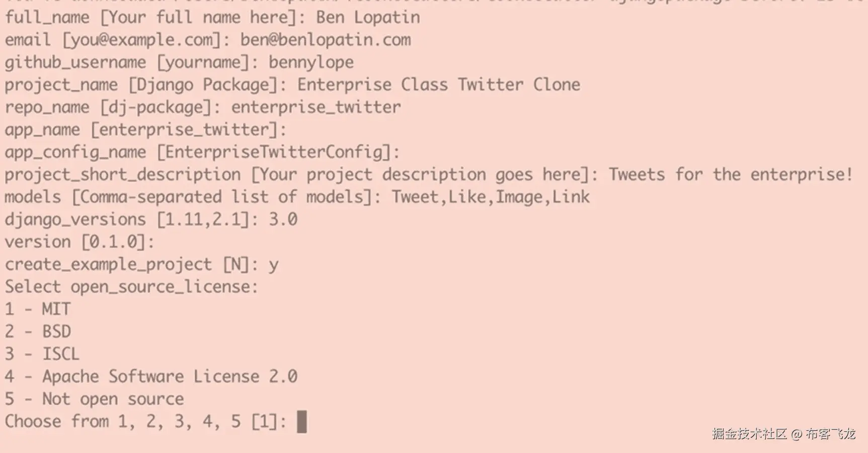This screenshot has width=868, height=453.
Task: Click the email address ben@benlopatin.com
Action: click(x=325, y=40)
